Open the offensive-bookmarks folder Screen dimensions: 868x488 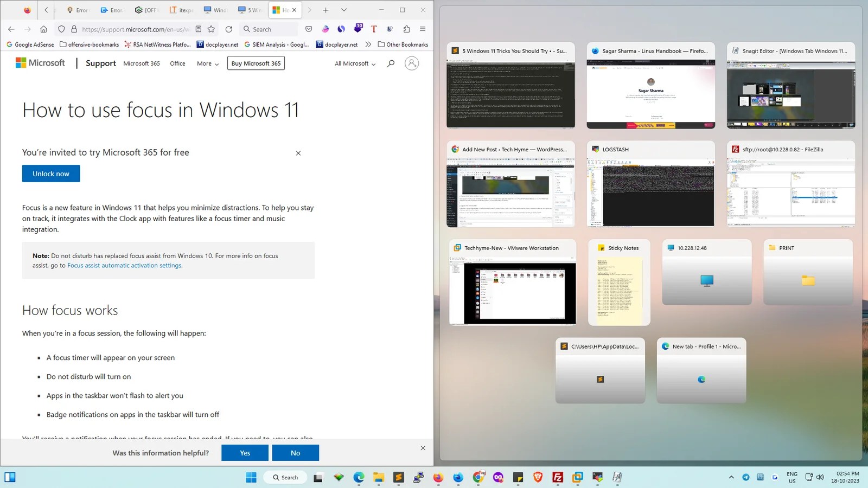[90, 44]
